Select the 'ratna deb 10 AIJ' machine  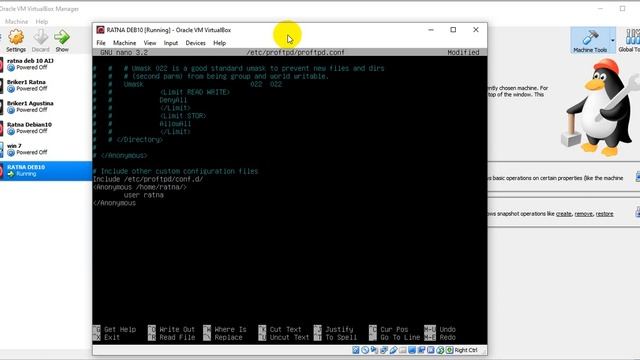pos(46,64)
